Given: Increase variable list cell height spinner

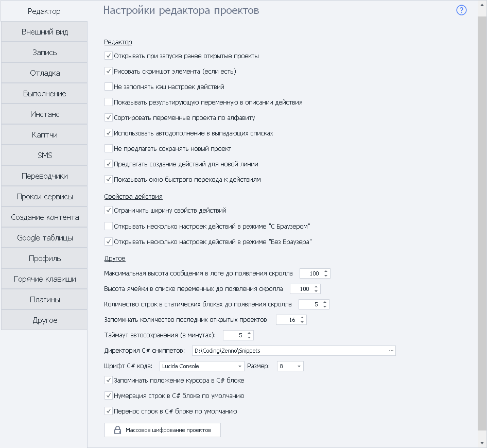Looking at the screenshot, I should pos(316,286).
